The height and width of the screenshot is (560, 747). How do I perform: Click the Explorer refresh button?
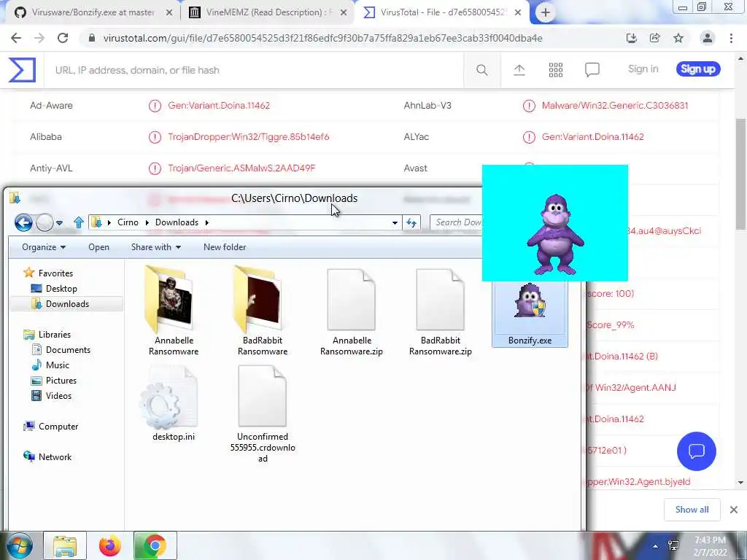pos(411,222)
